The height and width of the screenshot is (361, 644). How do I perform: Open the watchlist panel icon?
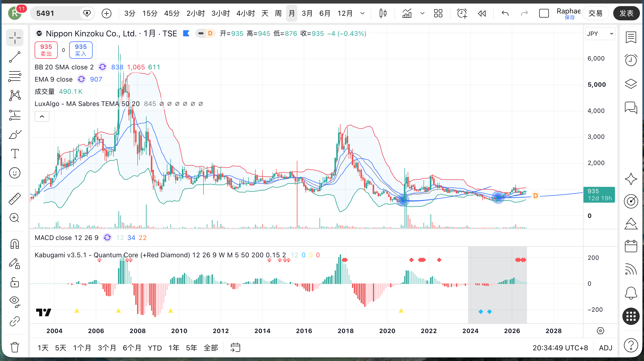(631, 37)
